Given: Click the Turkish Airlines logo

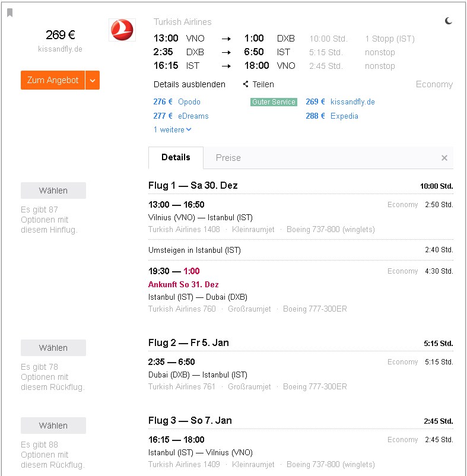Looking at the screenshot, I should coord(122,30).
